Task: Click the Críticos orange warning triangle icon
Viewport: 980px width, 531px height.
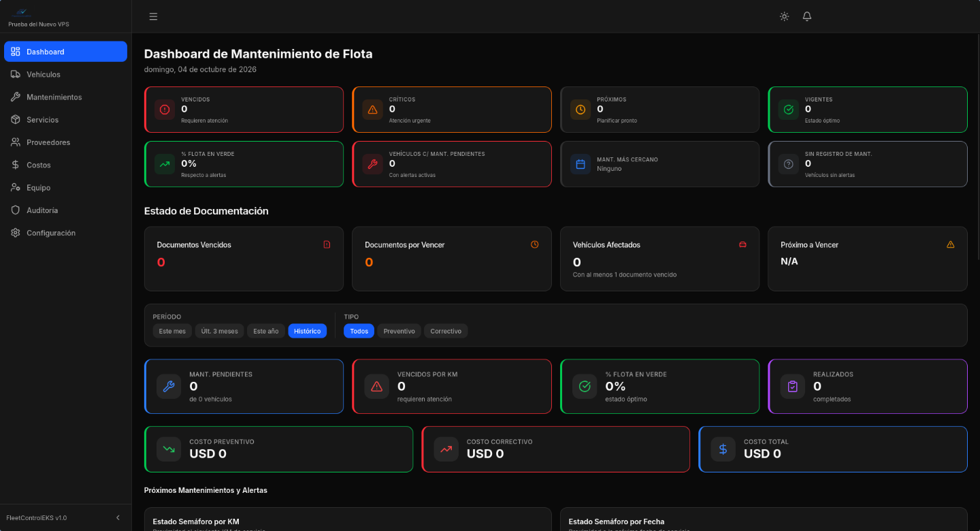Action: pyautogui.click(x=372, y=109)
